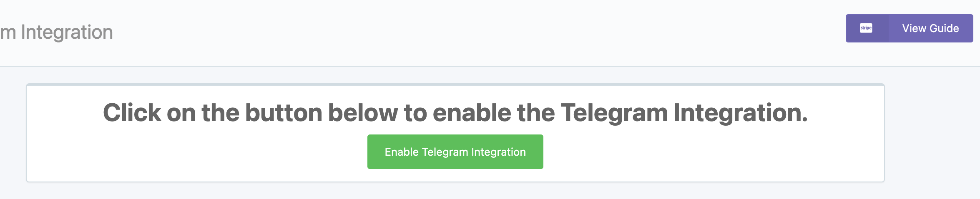The height and width of the screenshot is (199, 980).
Task: Click 'Enable Telegram Integration' label text
Action: pos(455,152)
